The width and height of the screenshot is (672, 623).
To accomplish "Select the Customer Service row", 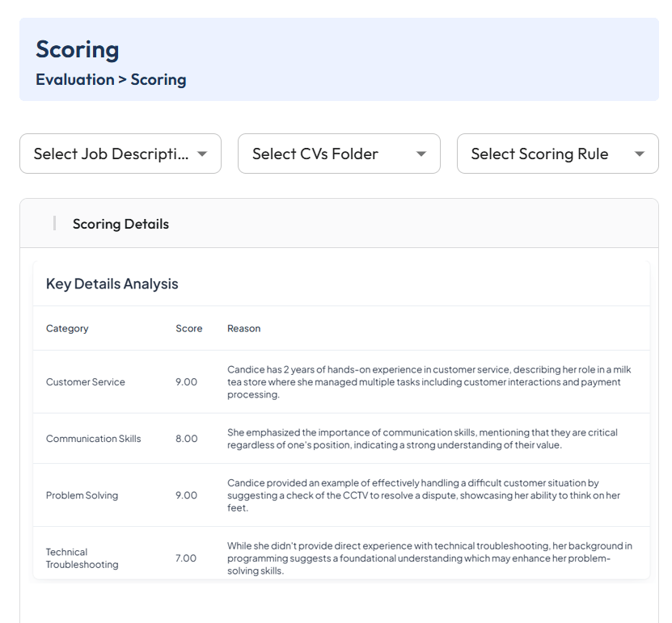I will pos(341,382).
